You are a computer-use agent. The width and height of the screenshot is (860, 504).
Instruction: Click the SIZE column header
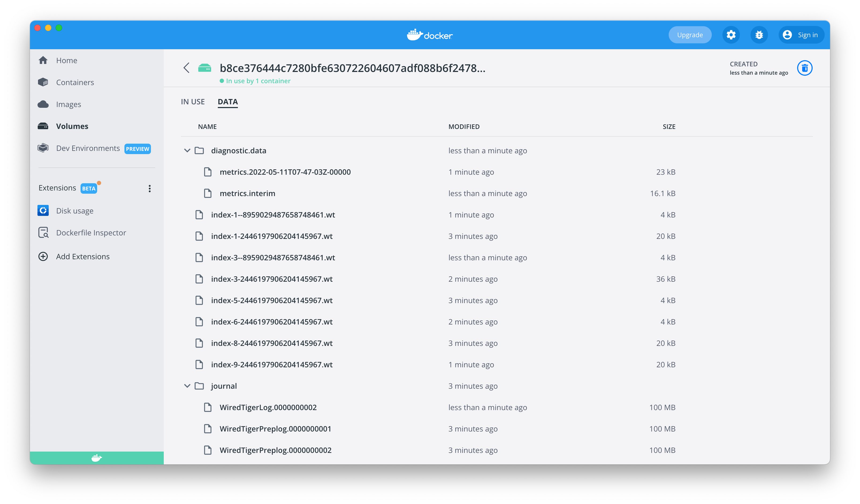[669, 127]
